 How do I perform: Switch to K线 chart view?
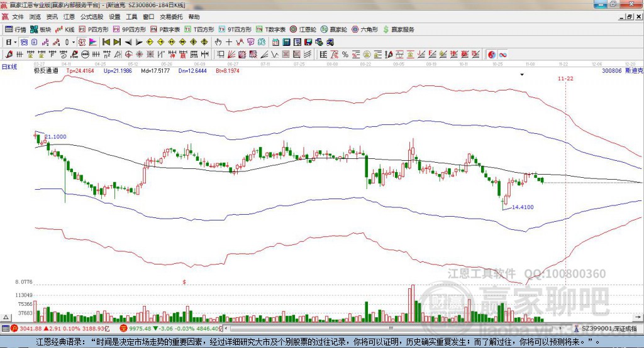[x=65, y=30]
